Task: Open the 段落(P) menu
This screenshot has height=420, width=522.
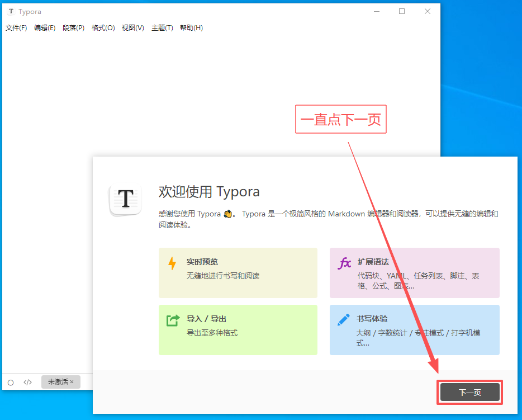Action: [74, 28]
